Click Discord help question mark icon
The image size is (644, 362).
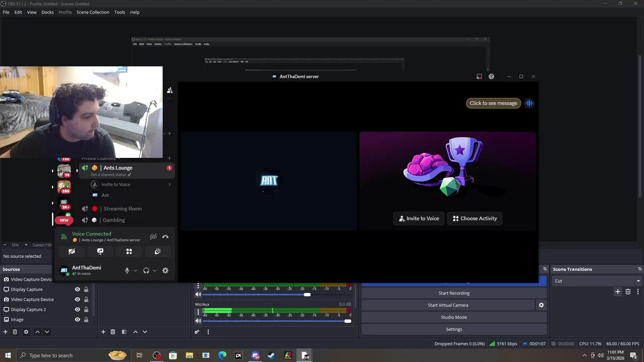491,76
